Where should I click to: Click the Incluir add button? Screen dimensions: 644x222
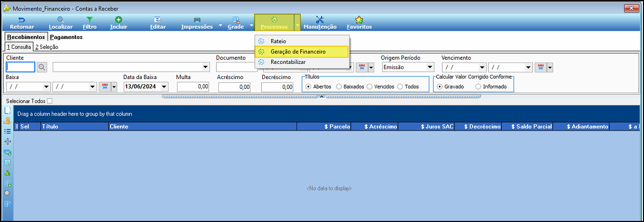tap(118, 23)
